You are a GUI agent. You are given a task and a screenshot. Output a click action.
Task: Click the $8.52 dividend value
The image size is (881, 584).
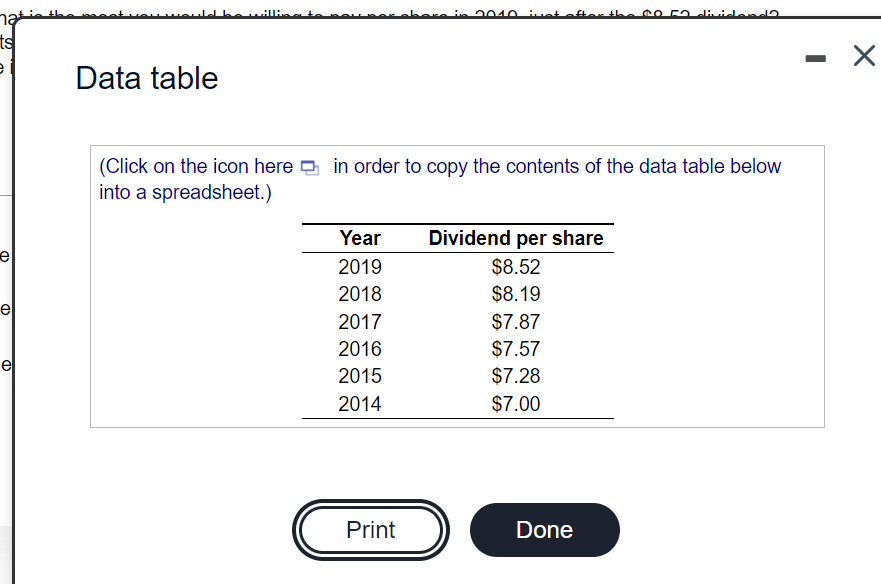click(516, 267)
